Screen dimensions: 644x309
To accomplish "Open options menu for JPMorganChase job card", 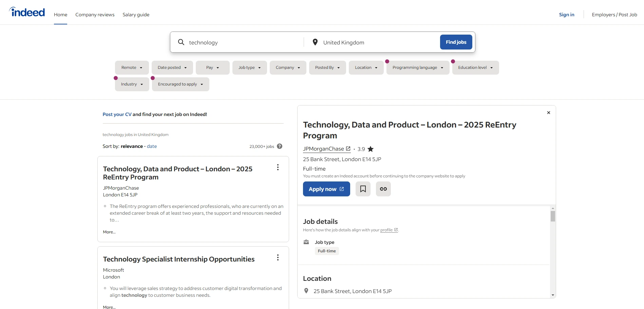I will tap(278, 167).
